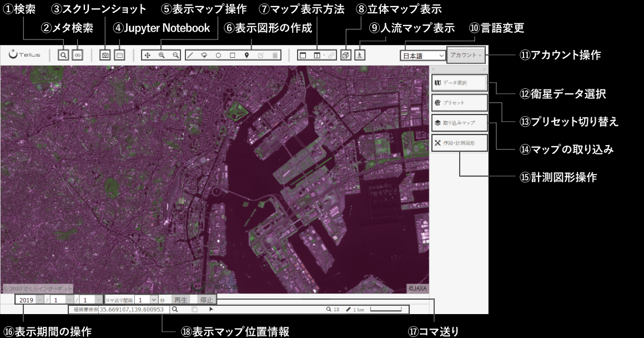Zoom in on the map
The image size is (644, 338).
click(x=162, y=55)
